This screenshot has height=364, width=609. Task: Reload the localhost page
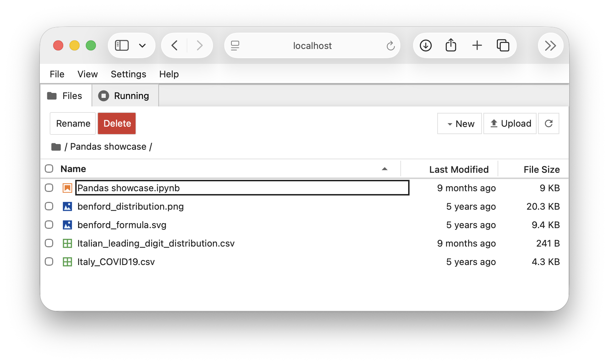(x=390, y=45)
